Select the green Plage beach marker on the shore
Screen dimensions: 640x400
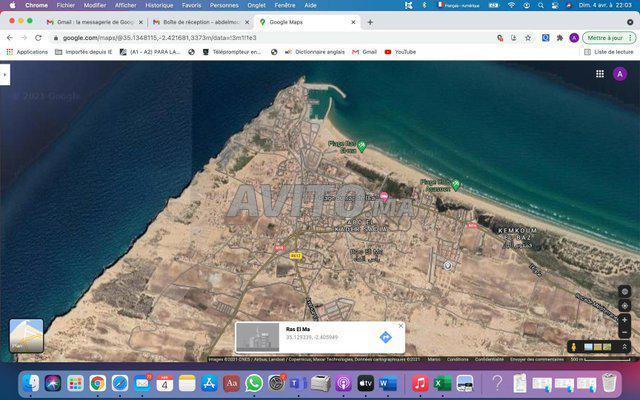456,184
